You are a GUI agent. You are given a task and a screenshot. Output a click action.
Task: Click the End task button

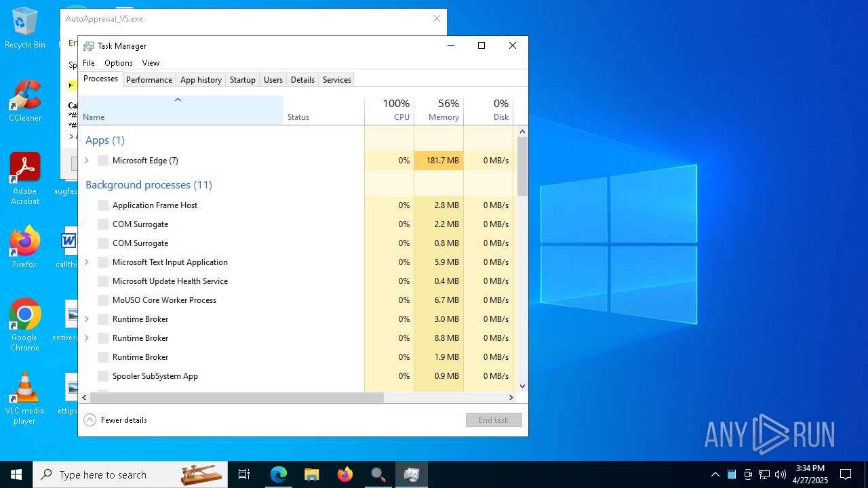point(494,420)
